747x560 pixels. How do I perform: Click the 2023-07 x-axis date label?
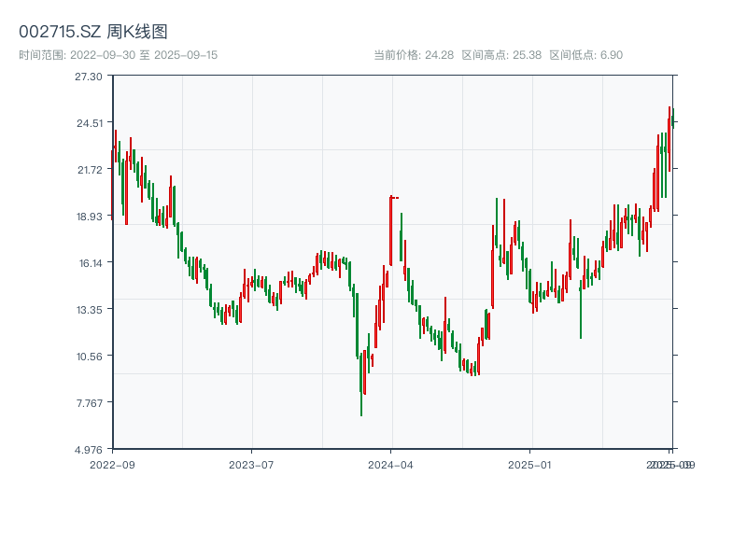click(251, 464)
